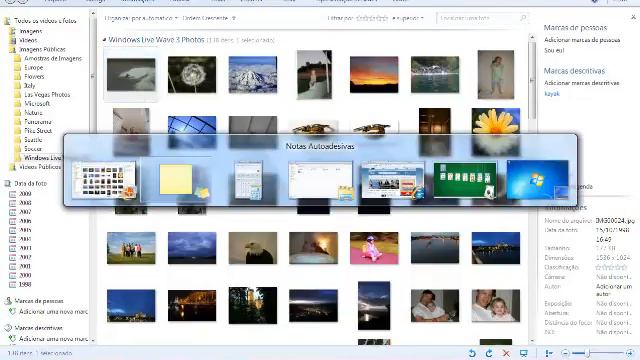
Task: Start the slideshow with the monitor icon
Action: 524,353
